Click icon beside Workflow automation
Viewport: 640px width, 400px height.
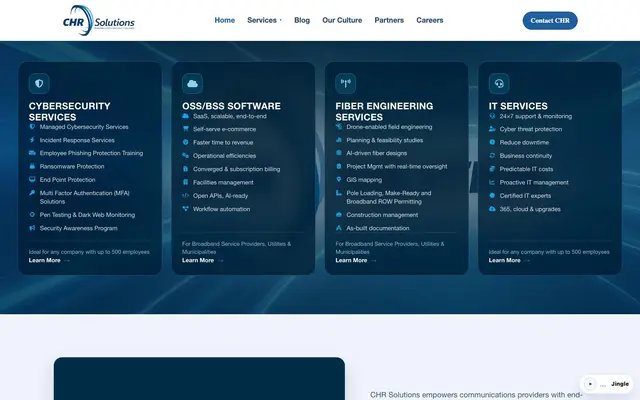pos(185,209)
